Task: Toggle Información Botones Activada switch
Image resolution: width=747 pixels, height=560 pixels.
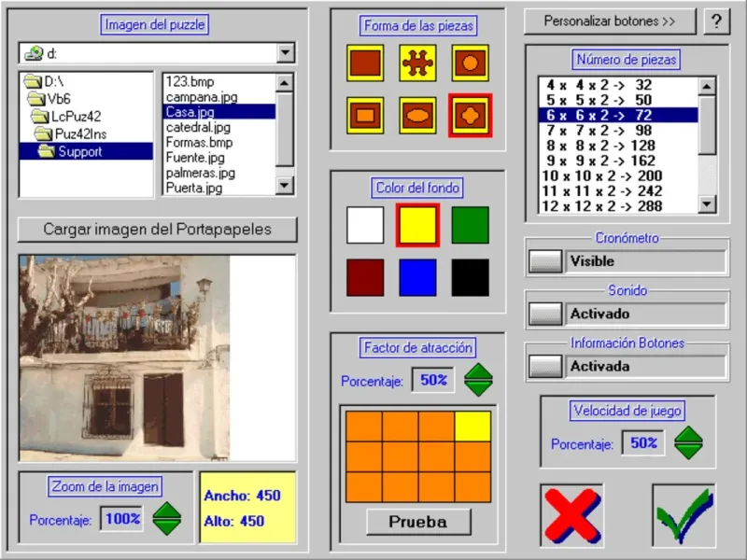Action: 545,366
